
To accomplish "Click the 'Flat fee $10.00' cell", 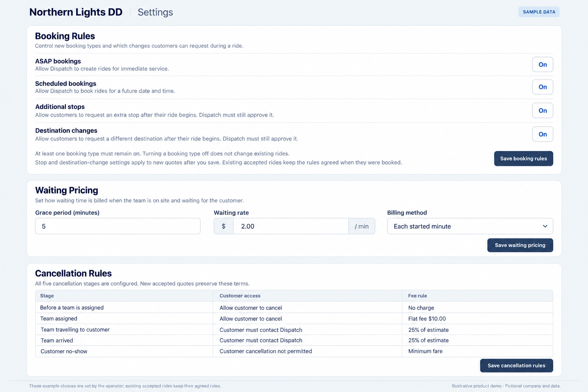I will pos(427,318).
